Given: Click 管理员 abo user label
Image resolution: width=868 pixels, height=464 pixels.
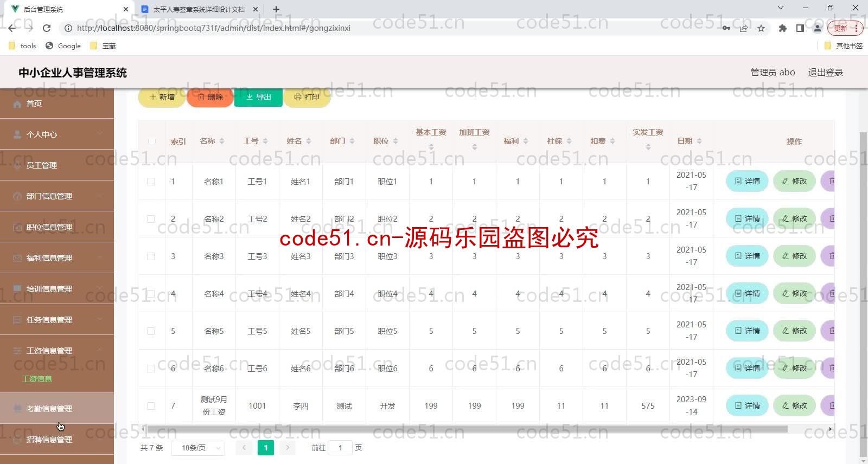Looking at the screenshot, I should click(773, 73).
